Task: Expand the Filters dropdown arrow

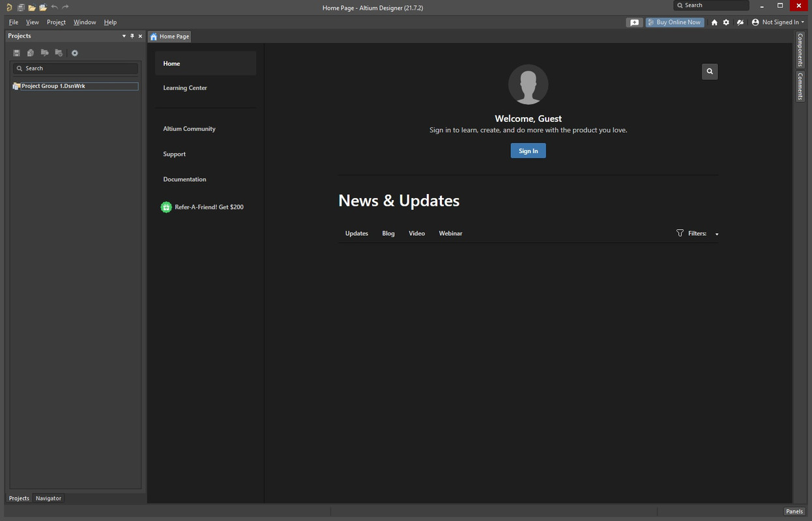Action: point(717,234)
